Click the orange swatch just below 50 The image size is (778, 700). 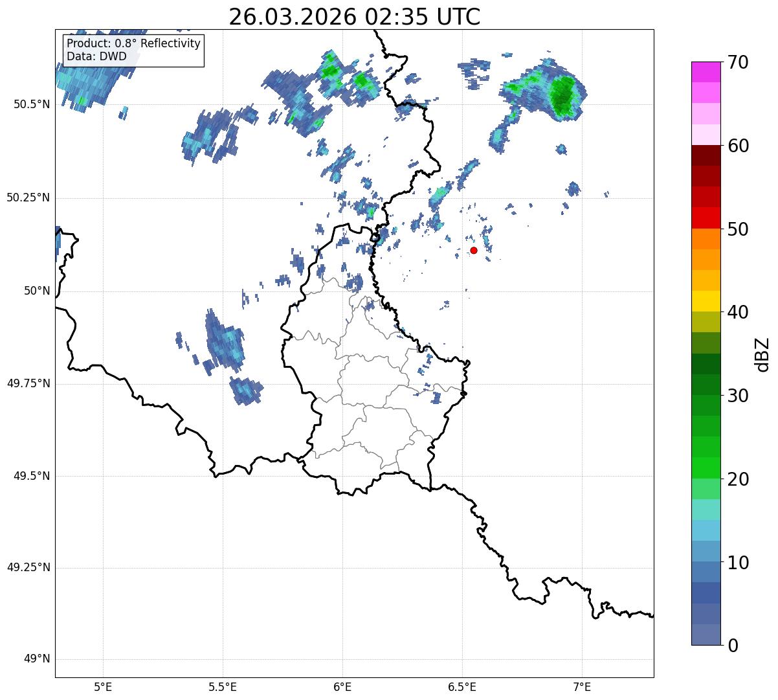[x=706, y=239]
